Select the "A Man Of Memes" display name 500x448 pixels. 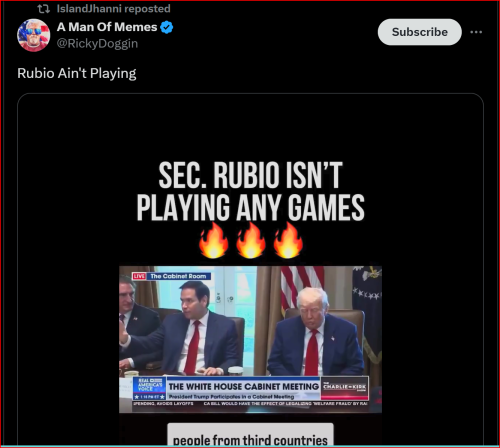(x=107, y=27)
